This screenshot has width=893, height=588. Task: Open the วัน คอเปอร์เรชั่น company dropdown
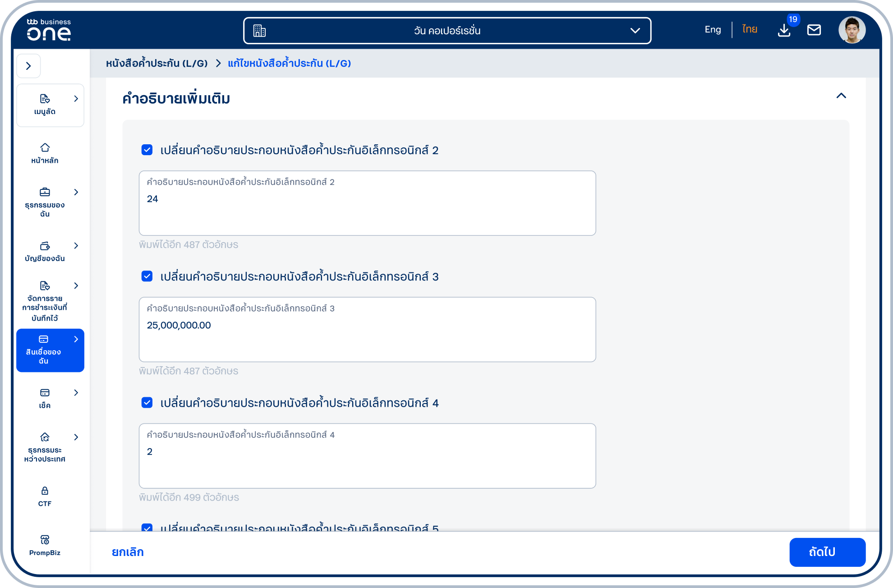point(447,31)
